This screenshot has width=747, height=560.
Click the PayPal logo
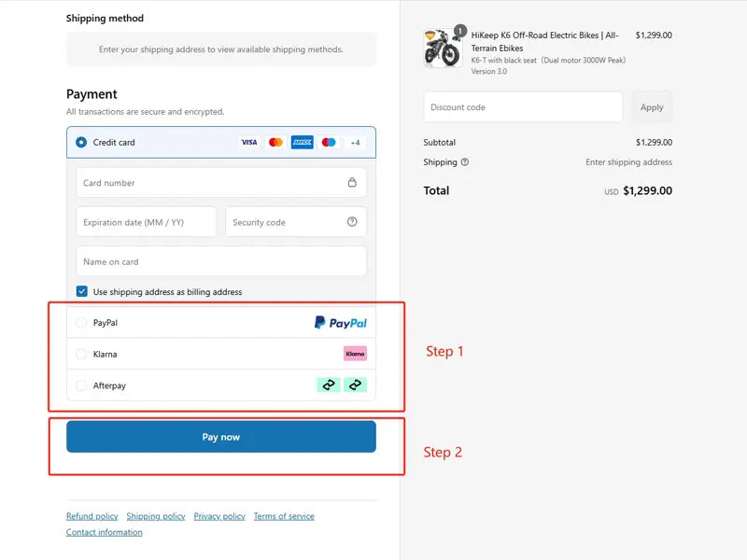340,323
